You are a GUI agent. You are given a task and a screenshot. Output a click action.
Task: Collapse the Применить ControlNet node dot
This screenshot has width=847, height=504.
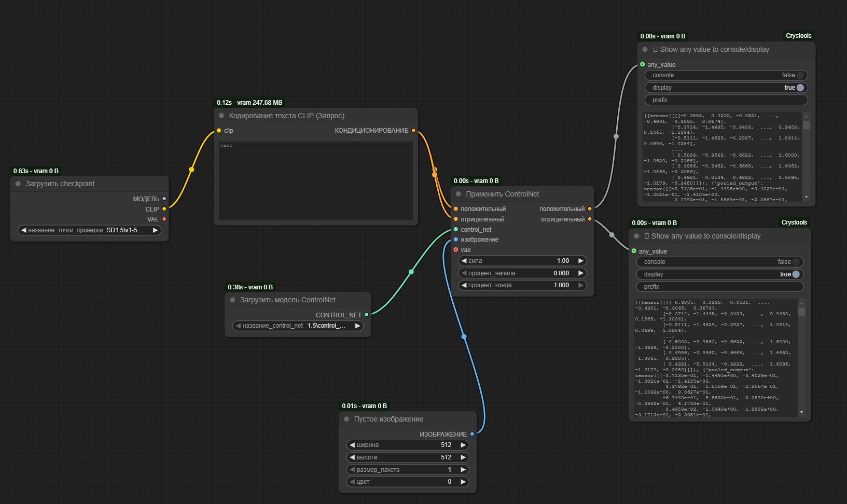[459, 194]
